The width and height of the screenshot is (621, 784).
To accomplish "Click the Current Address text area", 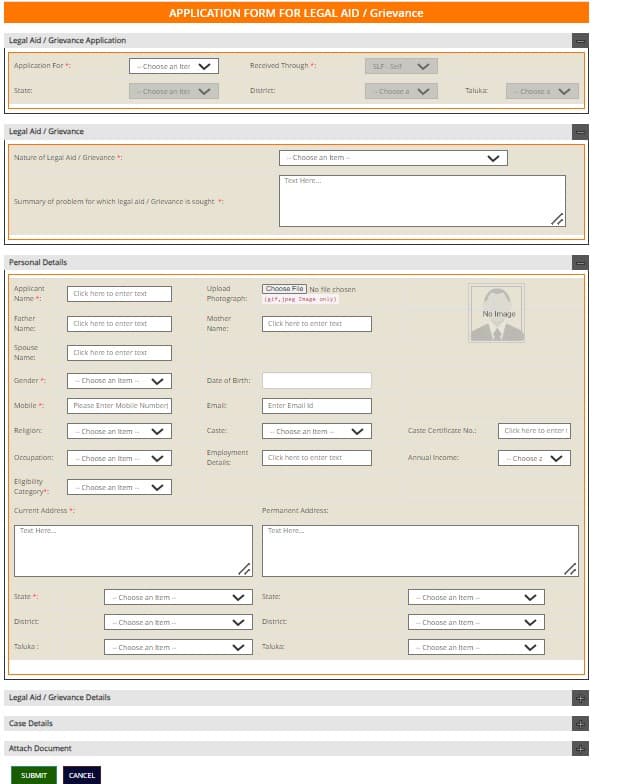I will 133,551.
